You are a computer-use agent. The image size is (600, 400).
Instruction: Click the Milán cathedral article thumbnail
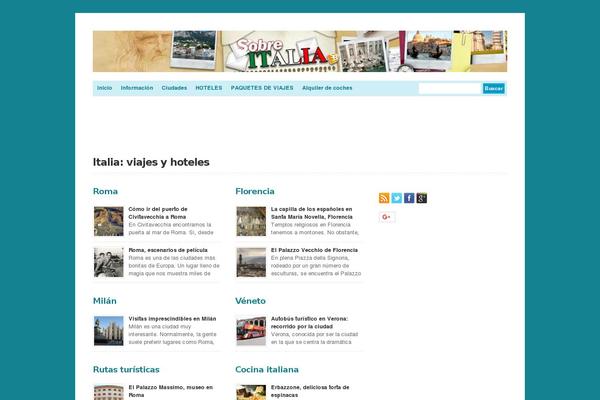coord(109,331)
